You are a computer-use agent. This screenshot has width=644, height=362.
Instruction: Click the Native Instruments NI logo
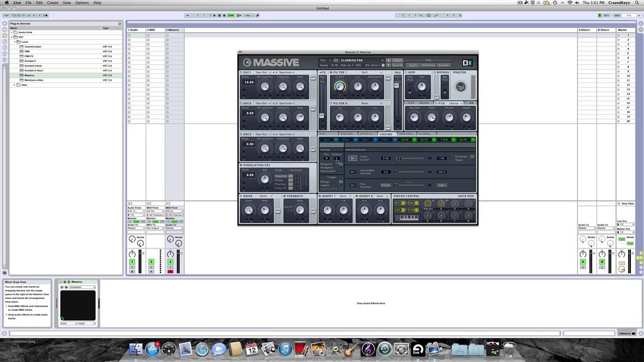pyautogui.click(x=467, y=63)
